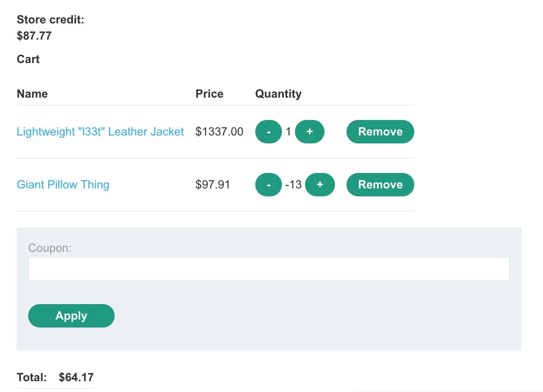The image size is (543, 392).
Task: Click the Coupon label text
Action: [x=50, y=248]
